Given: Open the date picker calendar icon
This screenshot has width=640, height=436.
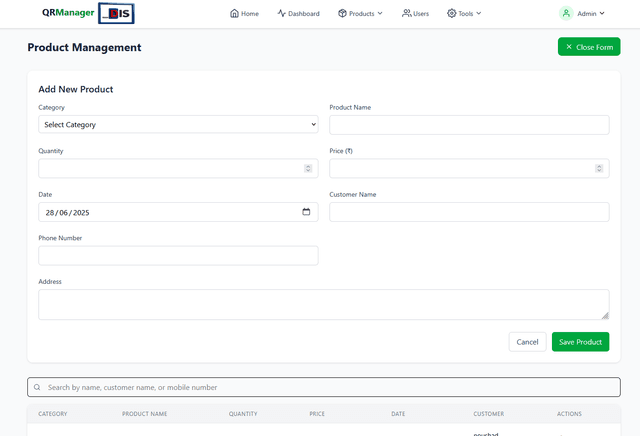Looking at the screenshot, I should click(x=306, y=212).
